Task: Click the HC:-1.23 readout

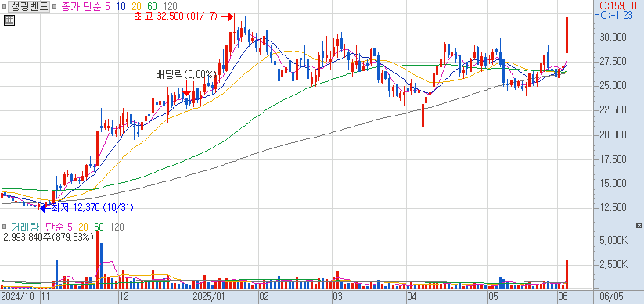Action: 614,15
